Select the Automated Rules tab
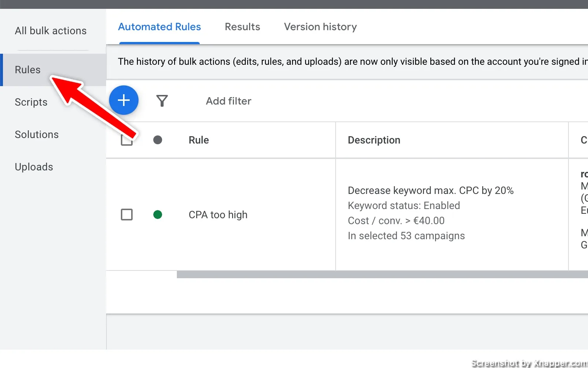 pyautogui.click(x=160, y=27)
